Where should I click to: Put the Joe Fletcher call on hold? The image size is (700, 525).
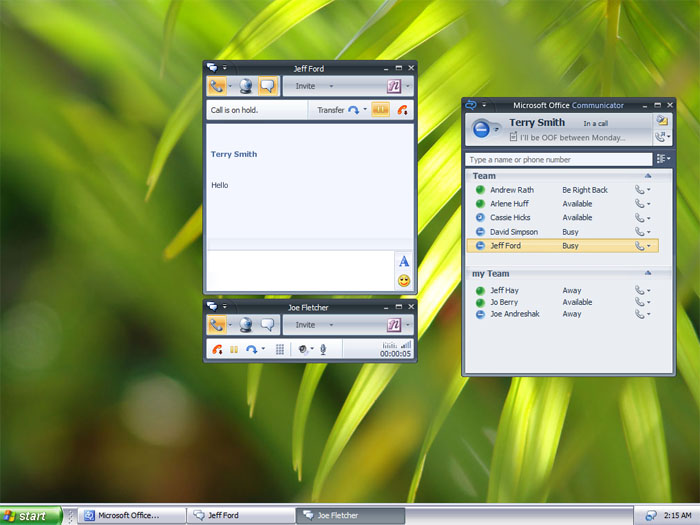(x=234, y=350)
